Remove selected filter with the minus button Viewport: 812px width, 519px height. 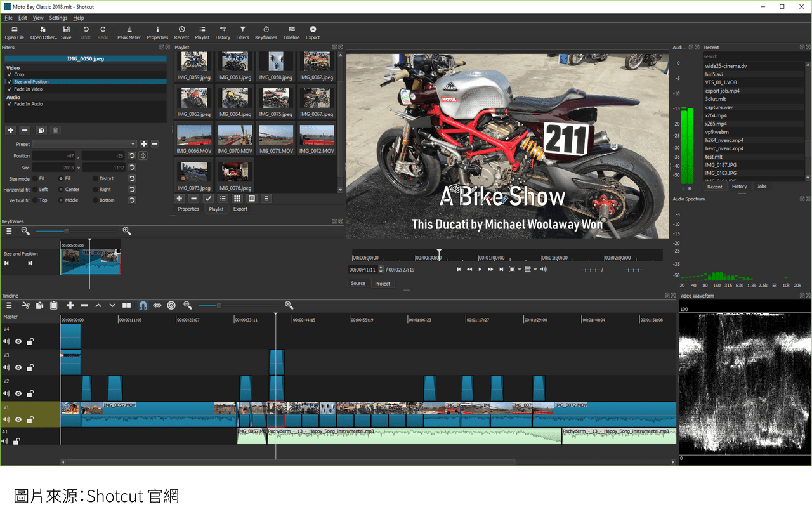[x=25, y=130]
